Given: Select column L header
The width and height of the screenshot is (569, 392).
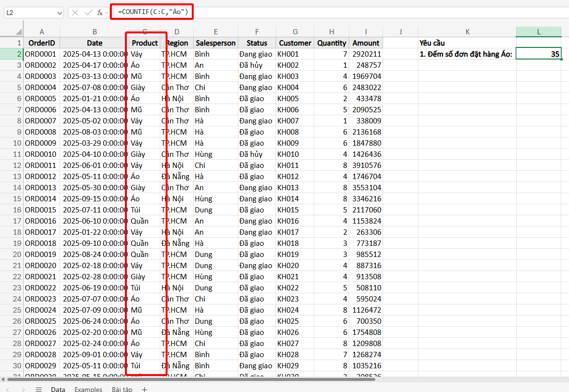Looking at the screenshot, I should pos(538,32).
